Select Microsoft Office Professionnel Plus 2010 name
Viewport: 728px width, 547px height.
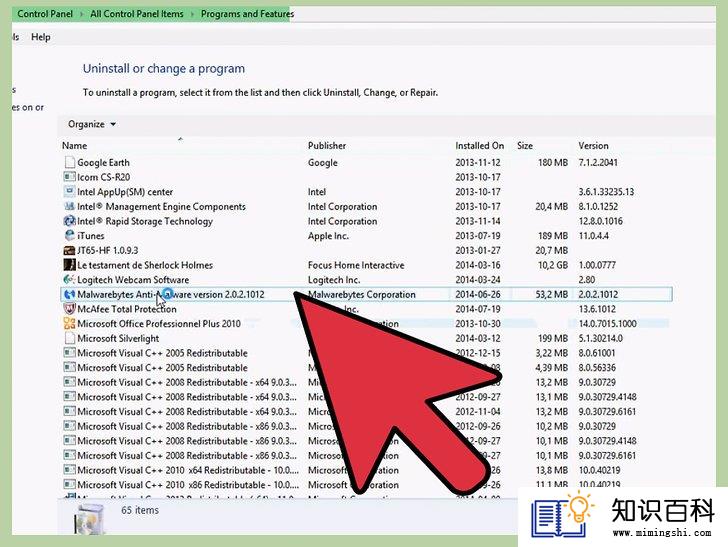159,324
